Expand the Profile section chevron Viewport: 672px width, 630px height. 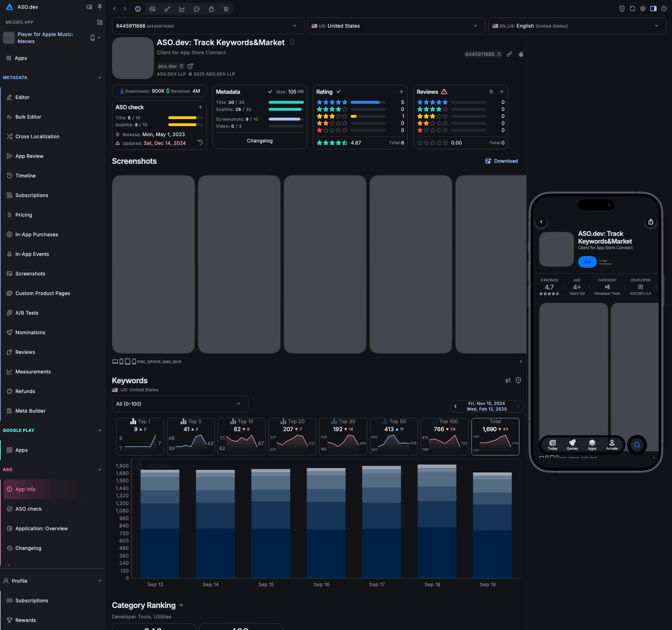tap(100, 581)
